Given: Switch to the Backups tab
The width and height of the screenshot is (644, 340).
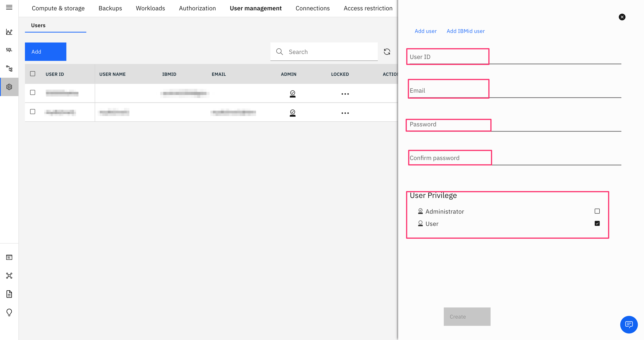Looking at the screenshot, I should tap(110, 8).
